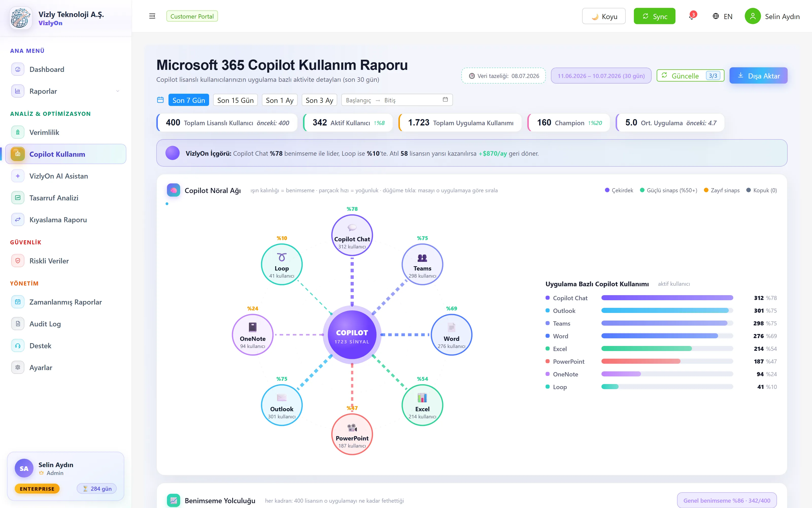
Task: Click the Tasarruf Analizi icon
Action: 18,198
